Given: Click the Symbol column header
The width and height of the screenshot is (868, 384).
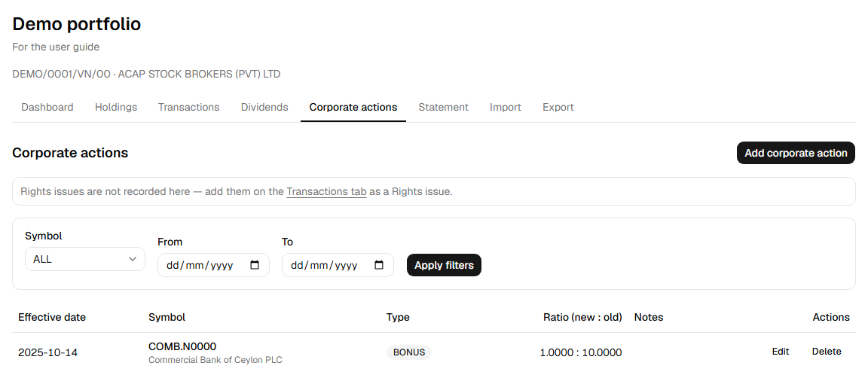Looking at the screenshot, I should (167, 318).
